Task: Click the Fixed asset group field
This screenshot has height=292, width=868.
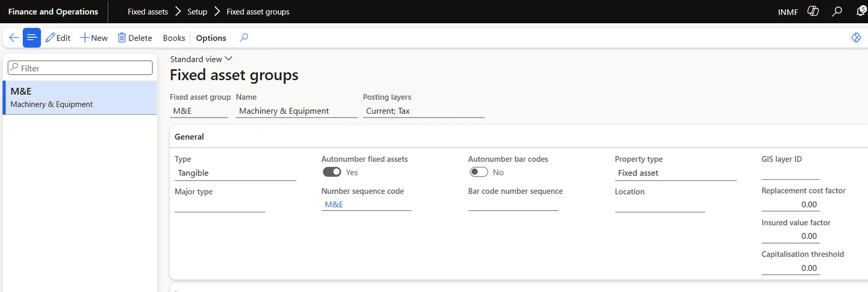Action: tap(199, 111)
